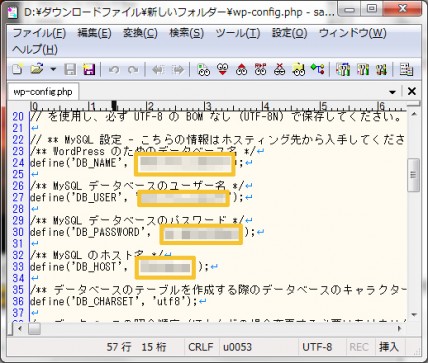Open the 検索(S) menu
428x363 pixels.
(x=186, y=33)
